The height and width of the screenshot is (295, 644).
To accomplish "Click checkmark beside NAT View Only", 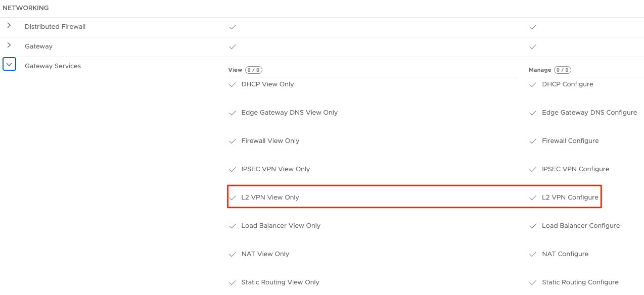I will click(233, 255).
